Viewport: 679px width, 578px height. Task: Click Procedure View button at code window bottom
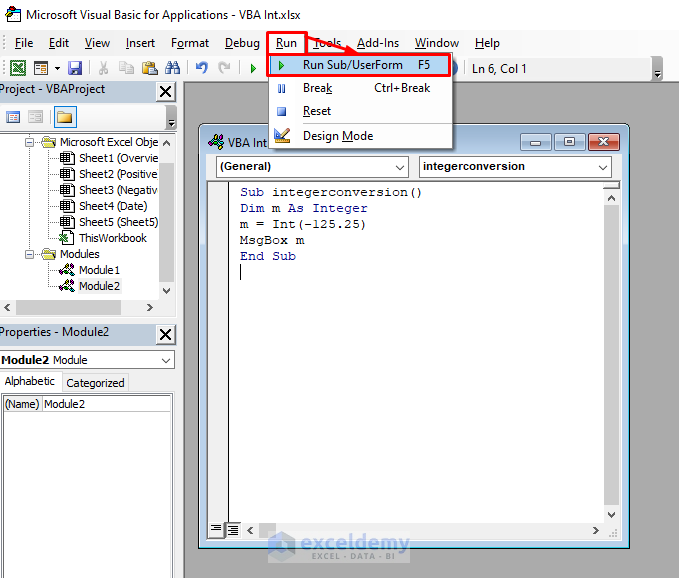click(x=215, y=529)
